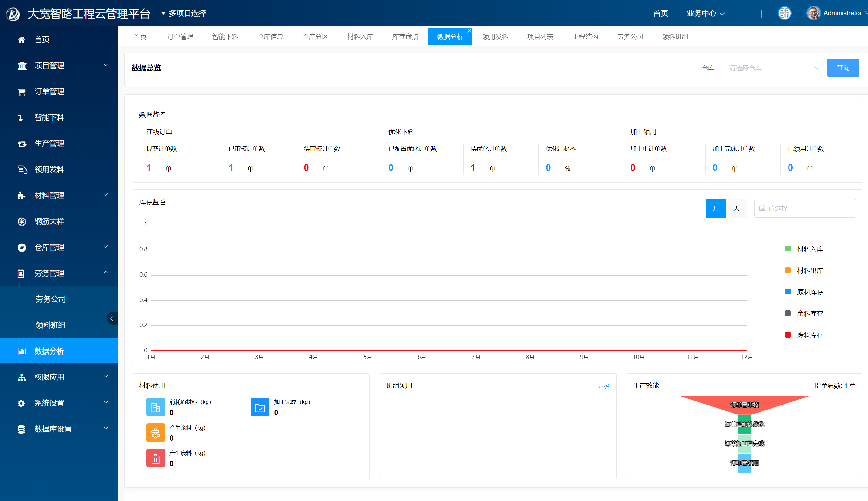Viewport: 868px width, 501px height.
Task: Click red 订单已审核 funnel segment
Action: [x=744, y=404]
